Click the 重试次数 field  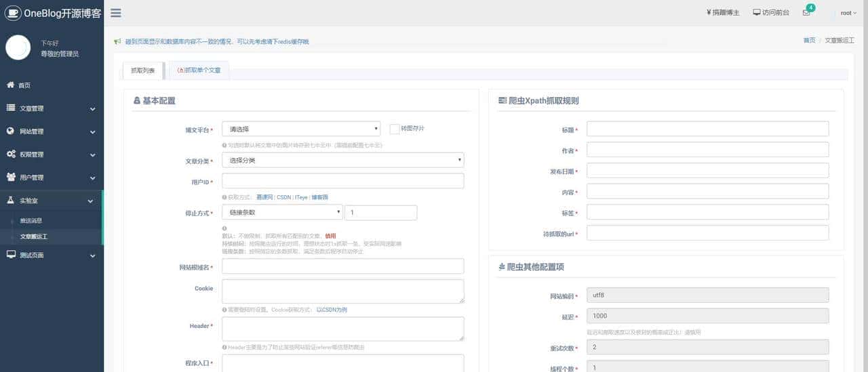click(x=707, y=347)
